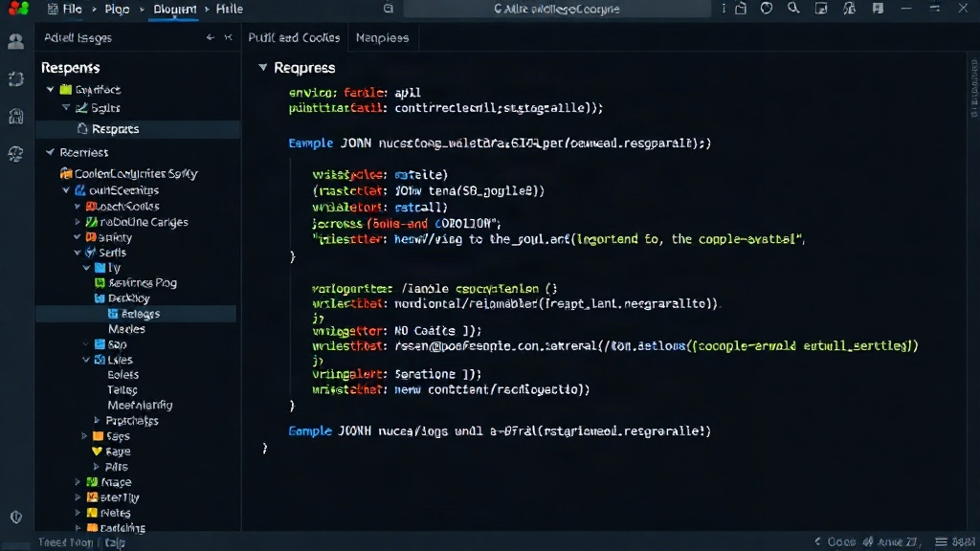Select the Talles tree item

(x=122, y=390)
